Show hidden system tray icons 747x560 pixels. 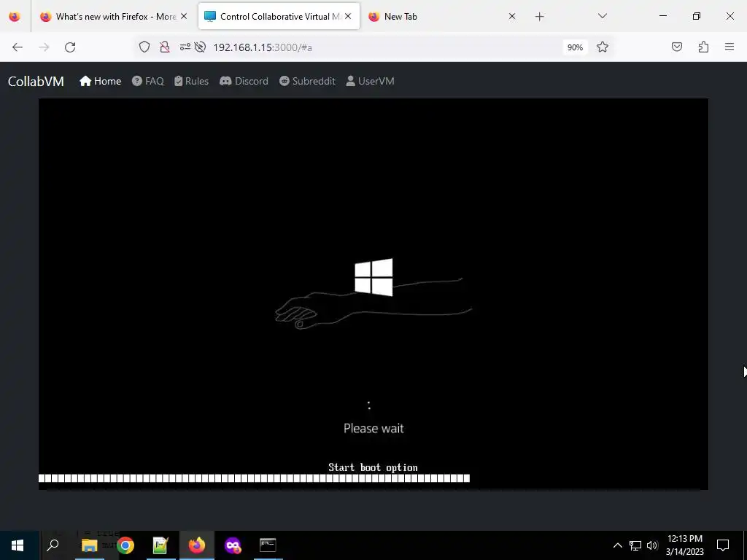click(617, 545)
